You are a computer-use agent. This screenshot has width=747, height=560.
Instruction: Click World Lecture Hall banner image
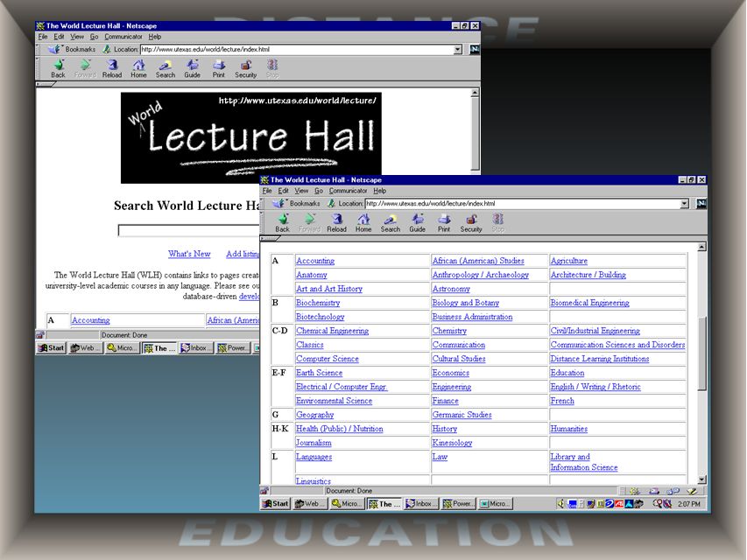coord(251,137)
